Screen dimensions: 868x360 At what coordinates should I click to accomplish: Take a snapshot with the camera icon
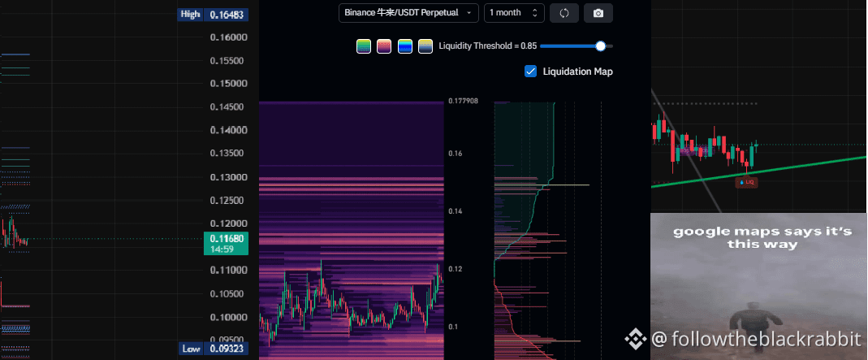(598, 13)
